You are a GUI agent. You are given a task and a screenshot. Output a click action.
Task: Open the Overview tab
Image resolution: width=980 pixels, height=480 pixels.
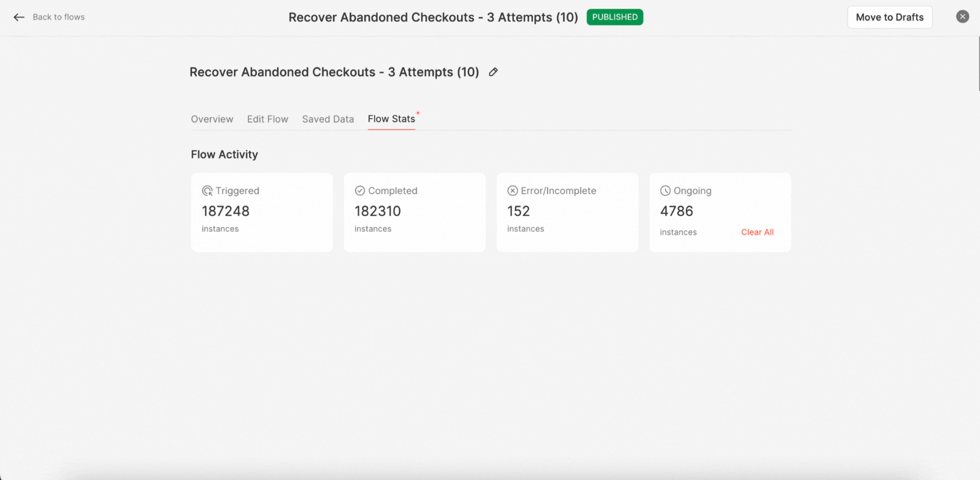coord(212,119)
